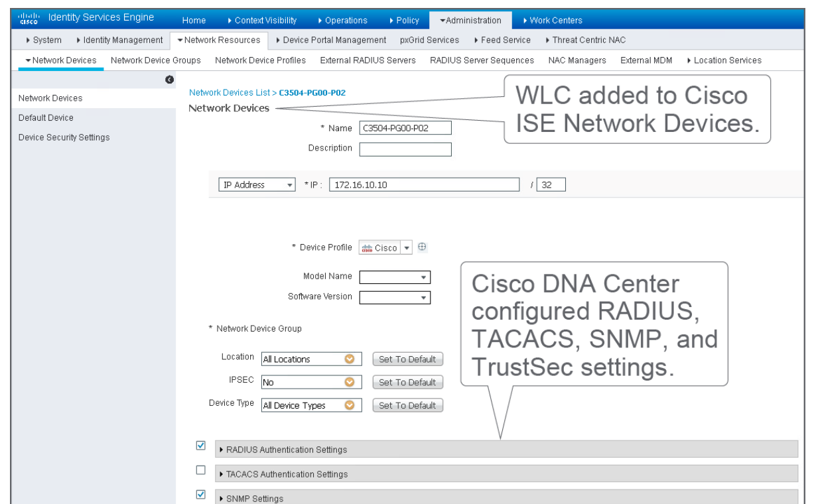Click Set To Default for Location
The width and height of the screenshot is (814, 504).
(x=407, y=359)
